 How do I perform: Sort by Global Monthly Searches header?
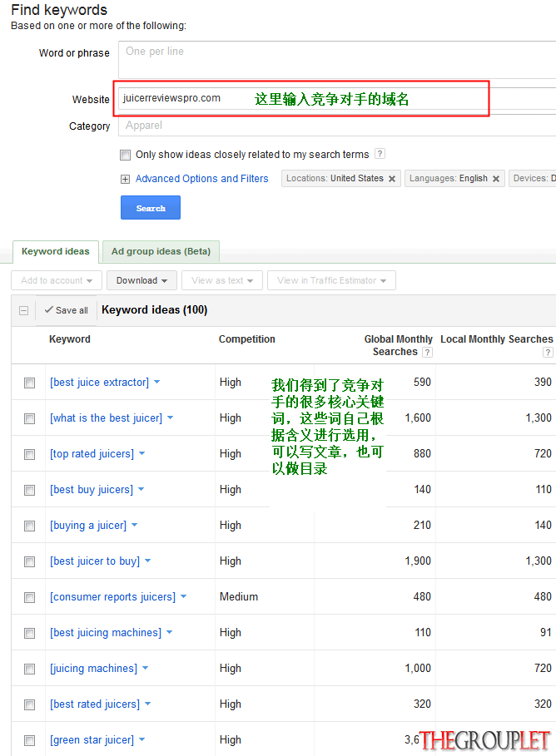398,345
